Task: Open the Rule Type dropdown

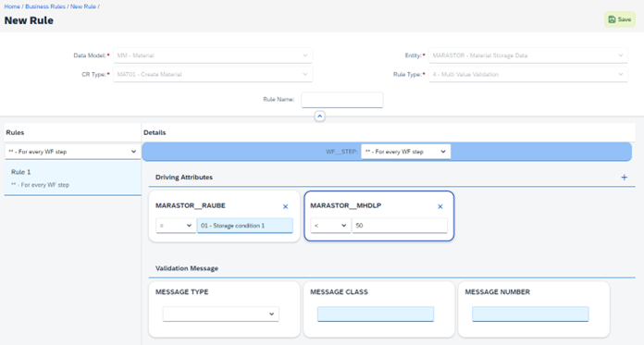Action: (x=528, y=74)
